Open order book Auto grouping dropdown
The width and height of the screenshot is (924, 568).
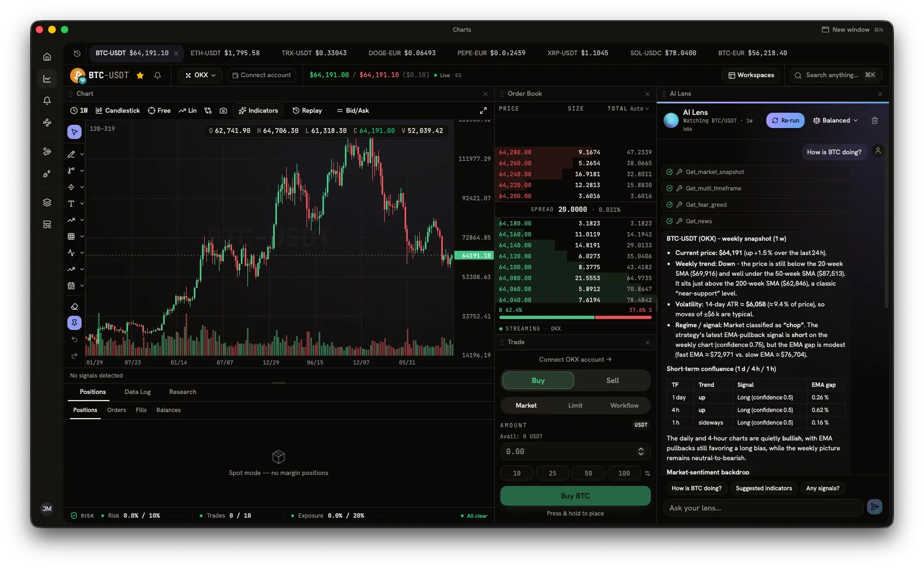point(639,109)
